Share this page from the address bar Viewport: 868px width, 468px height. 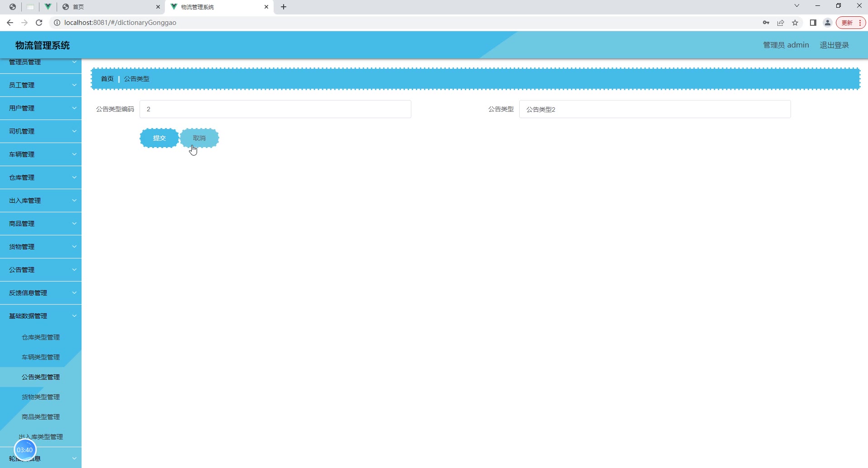point(781,23)
